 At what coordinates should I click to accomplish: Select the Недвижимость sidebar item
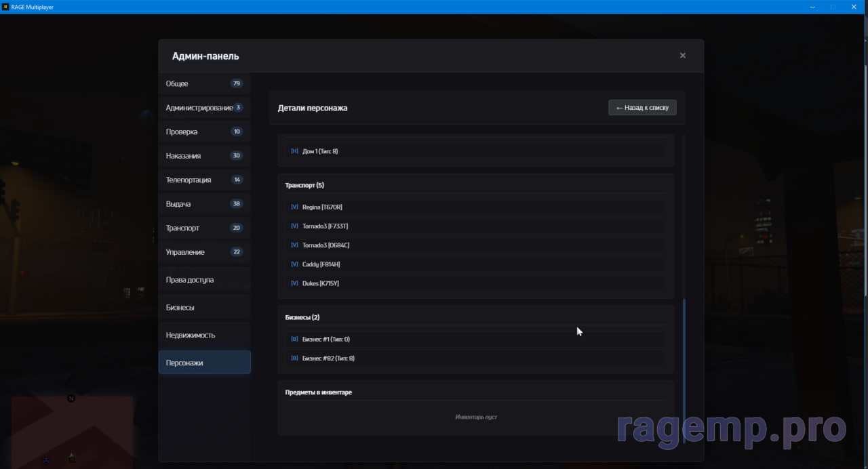[204, 335]
